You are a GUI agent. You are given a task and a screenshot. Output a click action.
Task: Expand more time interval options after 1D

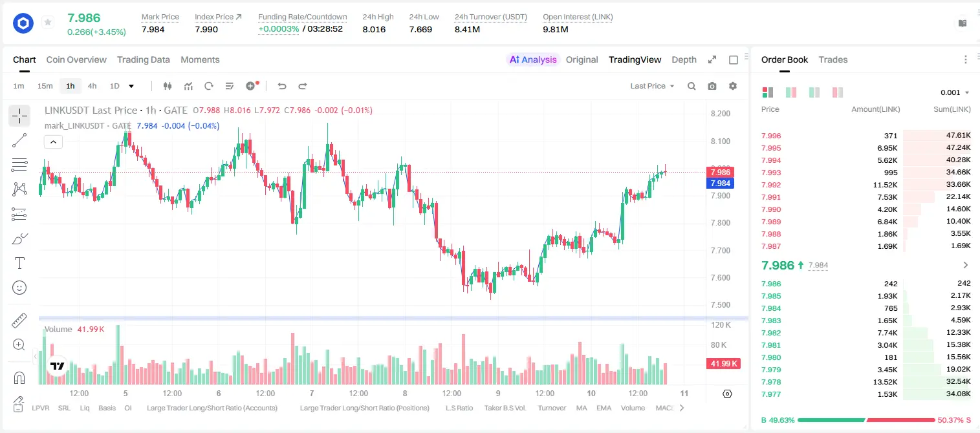(x=131, y=86)
